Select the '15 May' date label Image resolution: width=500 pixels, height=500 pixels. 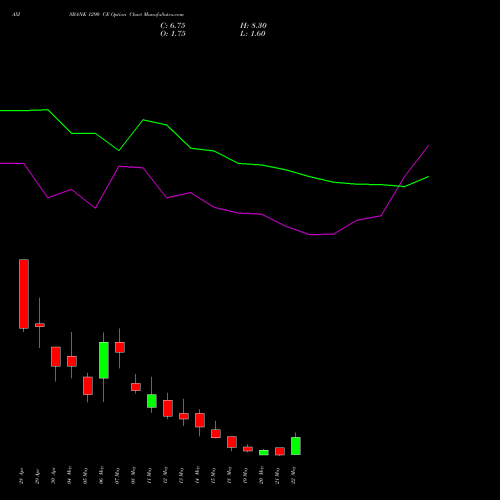pyautogui.click(x=214, y=476)
